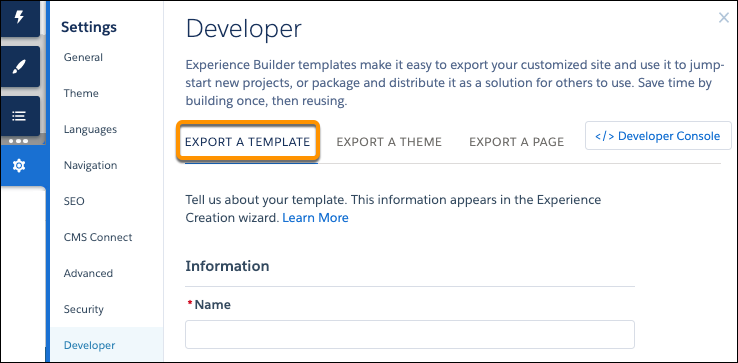Click the Information section heading
This screenshot has height=363, width=738.
[227, 266]
